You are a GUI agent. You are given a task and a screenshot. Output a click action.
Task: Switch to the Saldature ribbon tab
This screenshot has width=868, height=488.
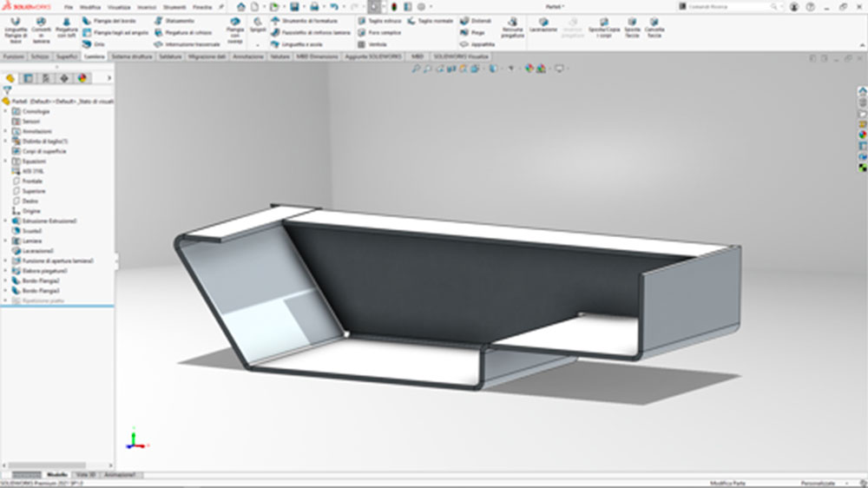point(170,56)
